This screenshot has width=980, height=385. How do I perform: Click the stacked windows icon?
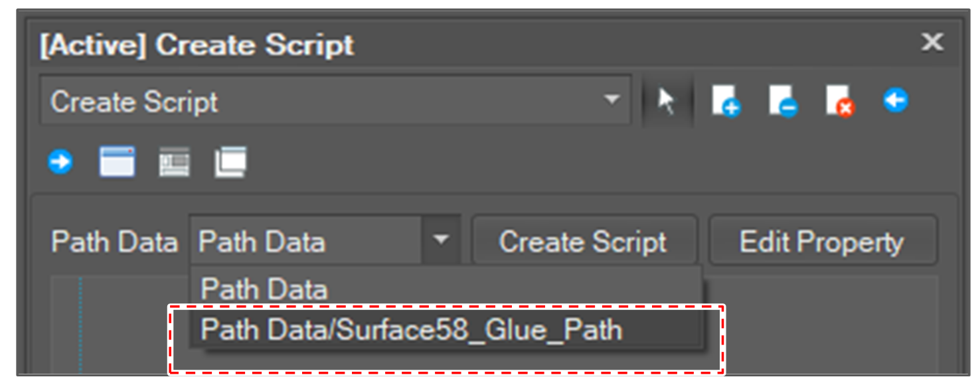(230, 162)
